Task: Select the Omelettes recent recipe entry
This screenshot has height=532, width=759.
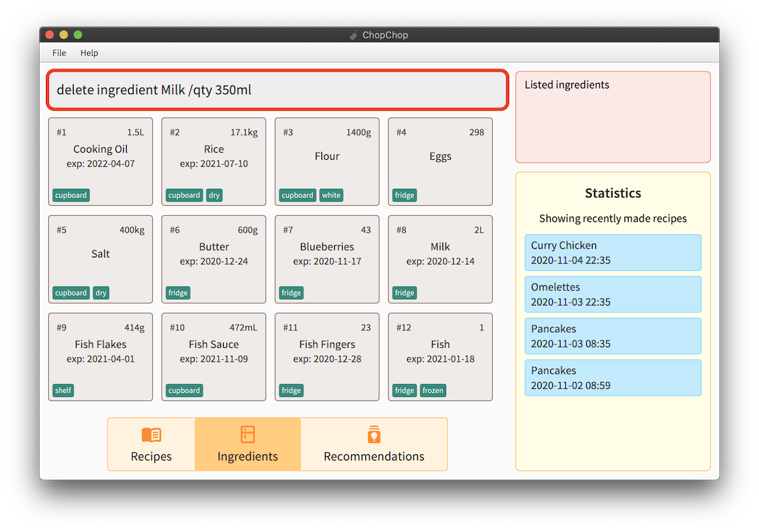Action: click(613, 294)
